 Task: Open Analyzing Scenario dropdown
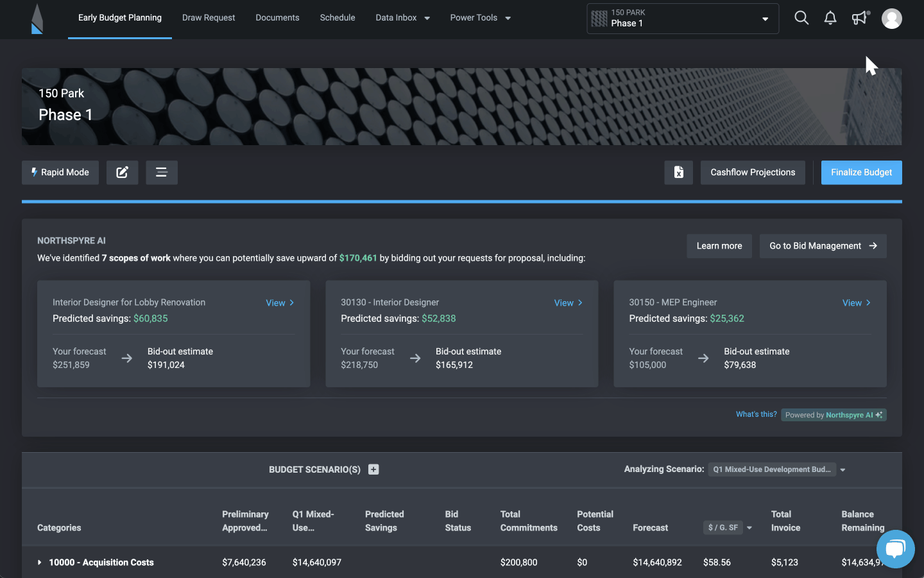[x=777, y=469]
